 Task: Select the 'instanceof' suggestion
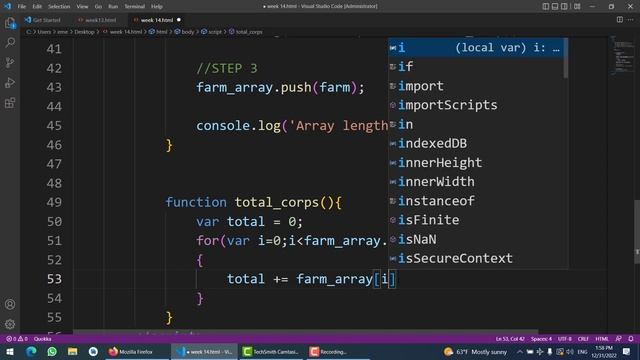click(x=476, y=201)
